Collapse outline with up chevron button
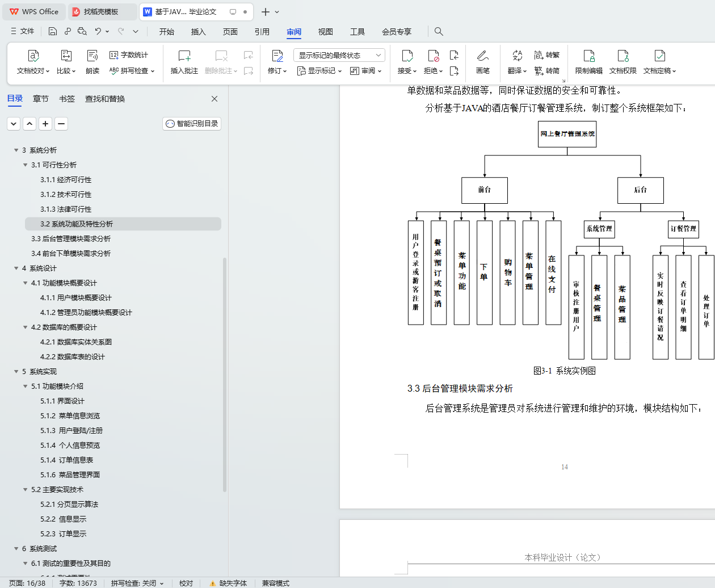Viewport: 715px width, 588px height. pyautogui.click(x=30, y=123)
